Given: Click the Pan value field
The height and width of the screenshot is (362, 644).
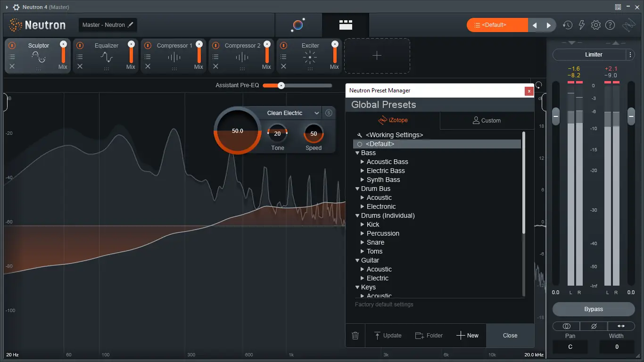Looking at the screenshot, I should coord(570,347).
